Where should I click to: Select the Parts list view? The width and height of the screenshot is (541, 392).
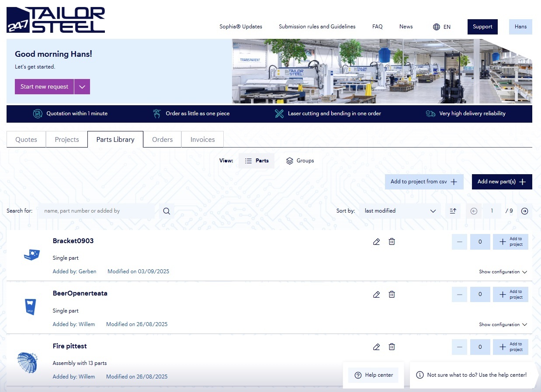coord(257,161)
